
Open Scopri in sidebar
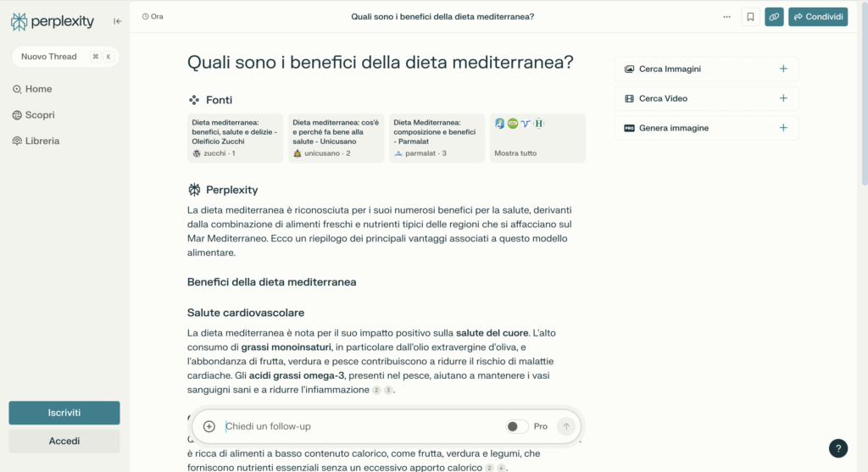click(x=39, y=115)
